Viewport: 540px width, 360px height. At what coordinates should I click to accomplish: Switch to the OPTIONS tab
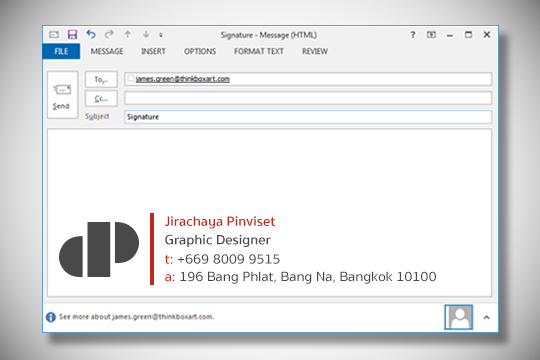[200, 51]
